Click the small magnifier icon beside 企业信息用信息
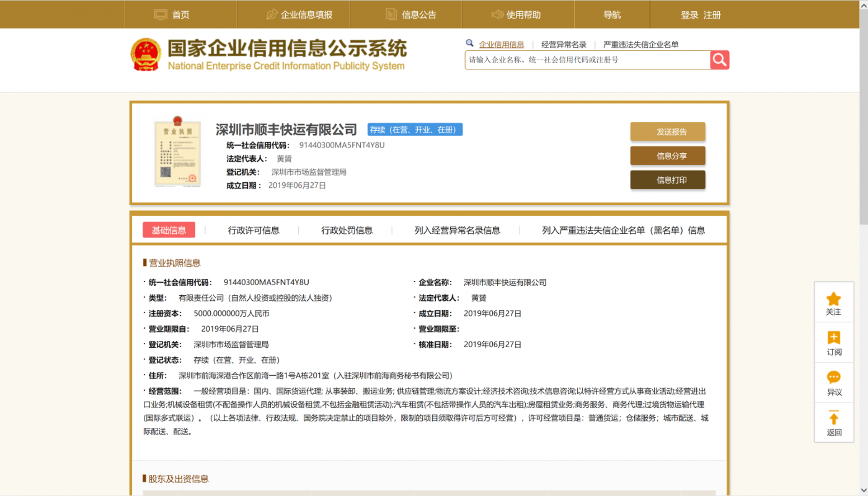Image resolution: width=868 pixels, height=496 pixels. tap(470, 43)
